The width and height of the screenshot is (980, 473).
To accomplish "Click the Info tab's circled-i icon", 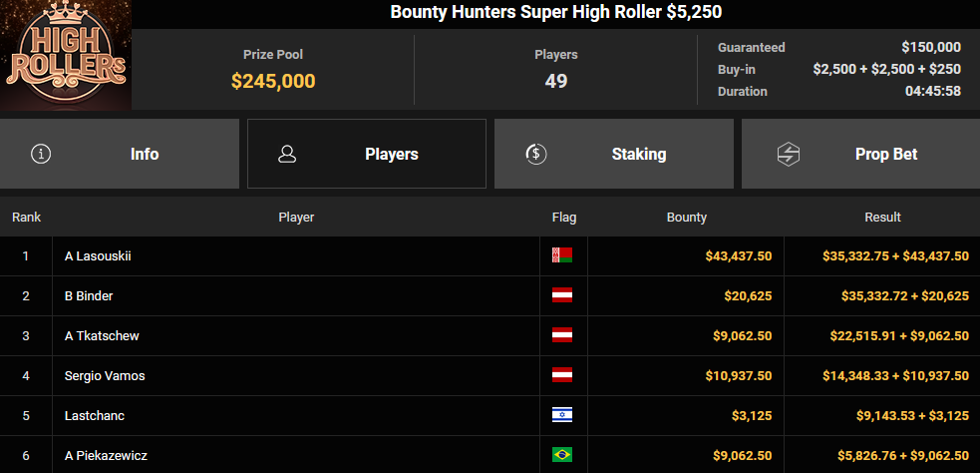I will tap(41, 154).
